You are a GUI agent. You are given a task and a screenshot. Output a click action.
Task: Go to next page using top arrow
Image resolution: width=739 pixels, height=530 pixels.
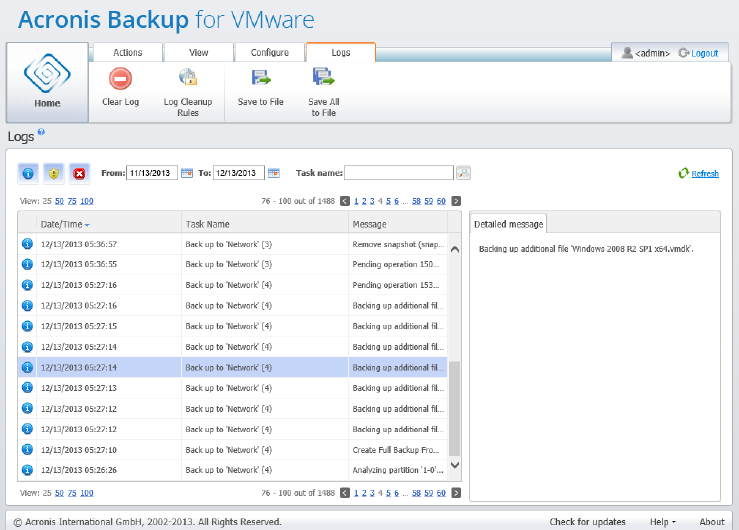pyautogui.click(x=456, y=201)
